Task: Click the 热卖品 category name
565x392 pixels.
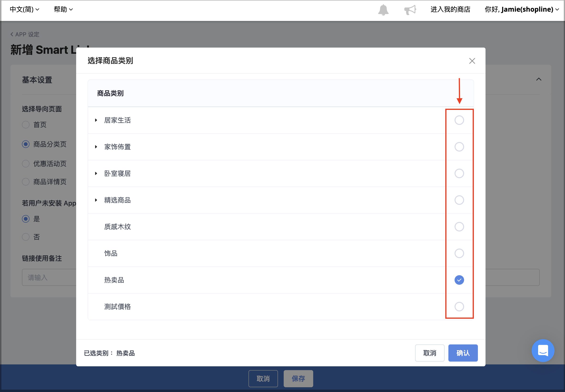Action: coord(114,280)
